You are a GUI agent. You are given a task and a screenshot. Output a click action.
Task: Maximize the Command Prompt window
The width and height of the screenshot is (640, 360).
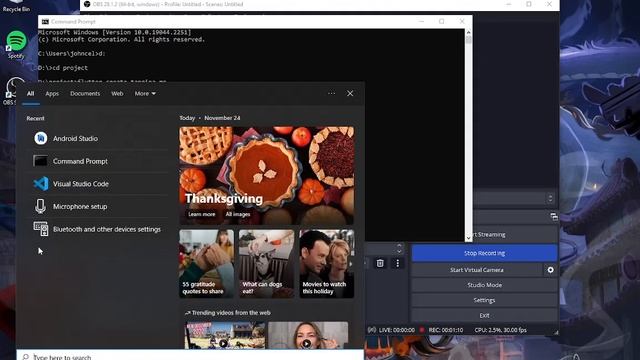(441, 21)
